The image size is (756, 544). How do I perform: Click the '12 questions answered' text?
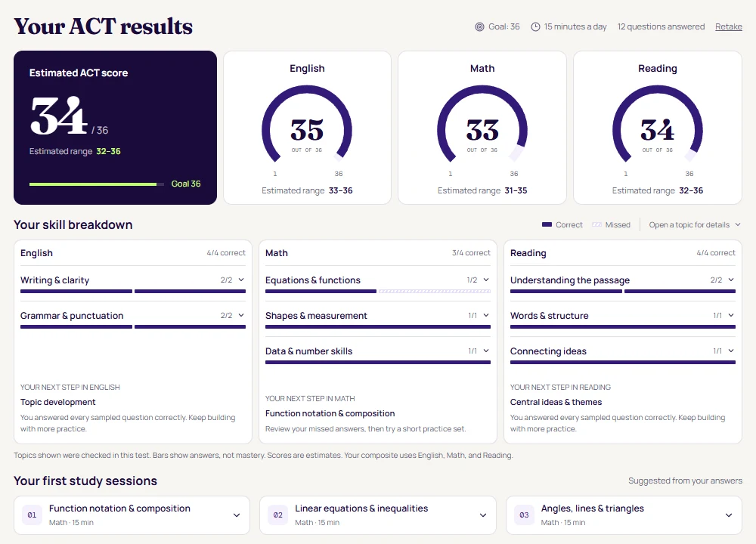coord(661,26)
